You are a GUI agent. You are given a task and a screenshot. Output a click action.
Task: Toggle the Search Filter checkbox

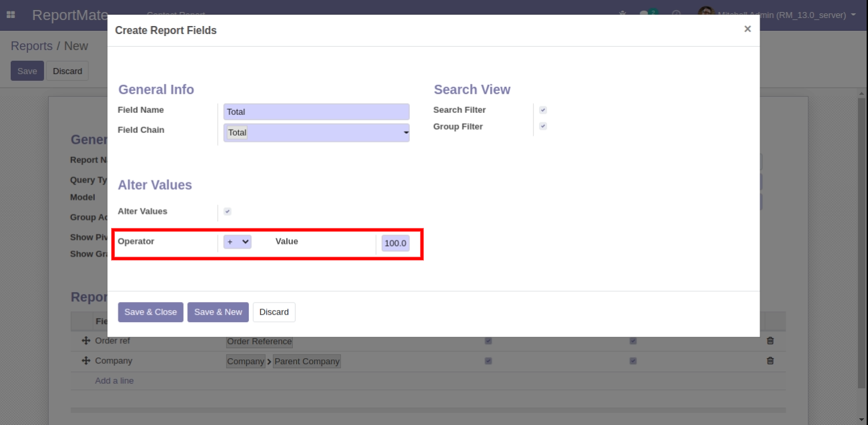click(543, 110)
